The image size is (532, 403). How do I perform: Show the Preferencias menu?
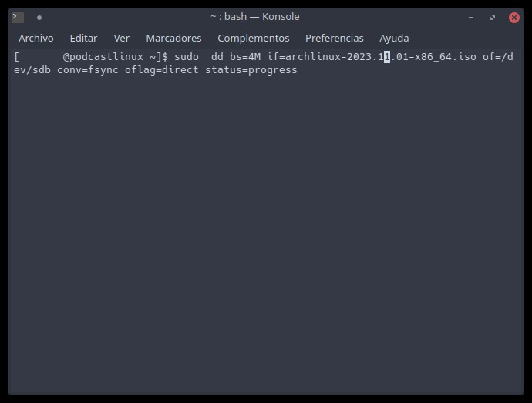point(334,38)
